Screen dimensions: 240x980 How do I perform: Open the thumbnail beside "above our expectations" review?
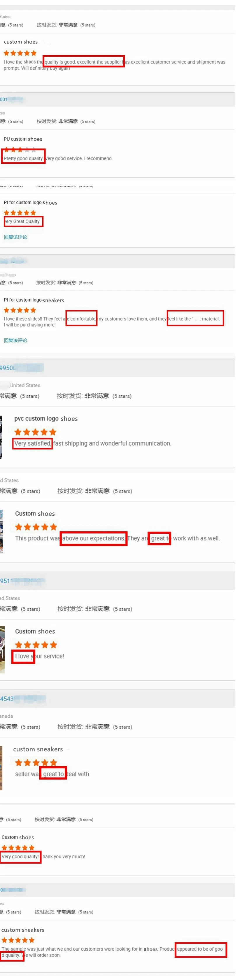click(x=1, y=531)
